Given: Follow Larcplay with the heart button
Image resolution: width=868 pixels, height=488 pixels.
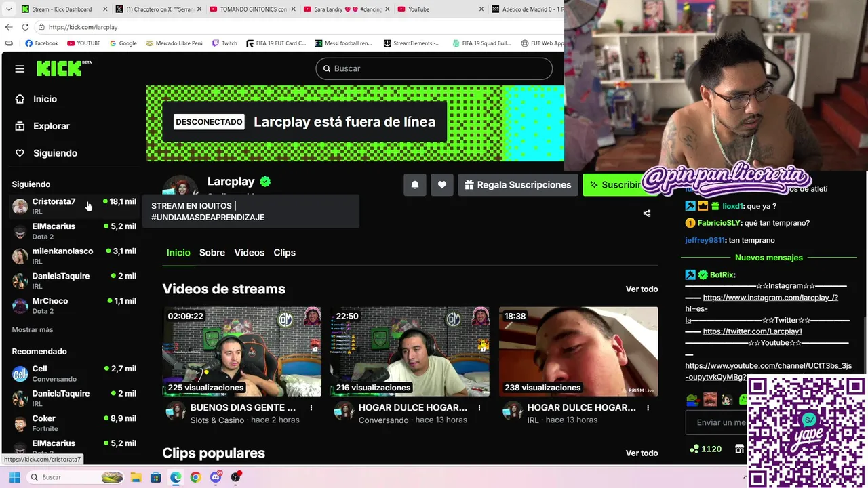Looking at the screenshot, I should (442, 184).
